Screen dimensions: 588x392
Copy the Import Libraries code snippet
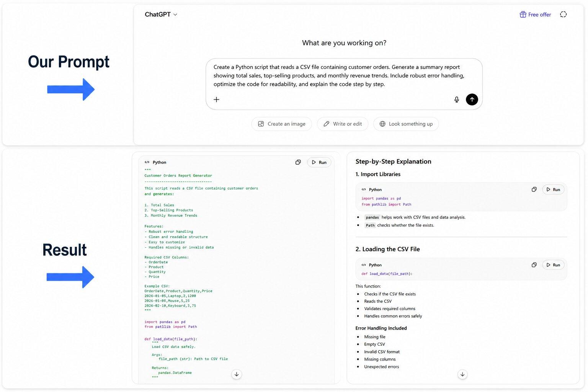click(x=534, y=189)
